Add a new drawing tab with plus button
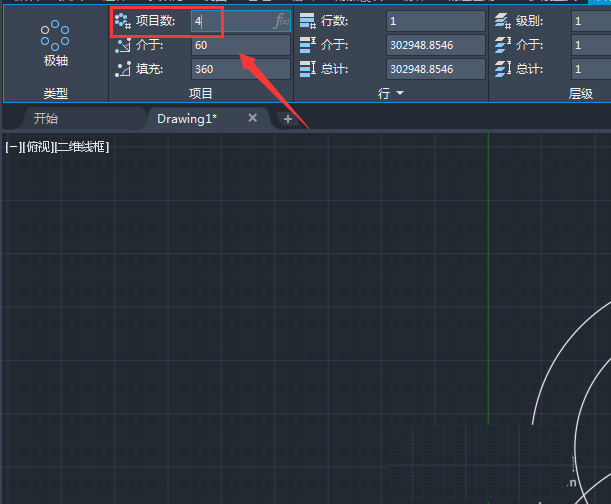 [x=288, y=119]
